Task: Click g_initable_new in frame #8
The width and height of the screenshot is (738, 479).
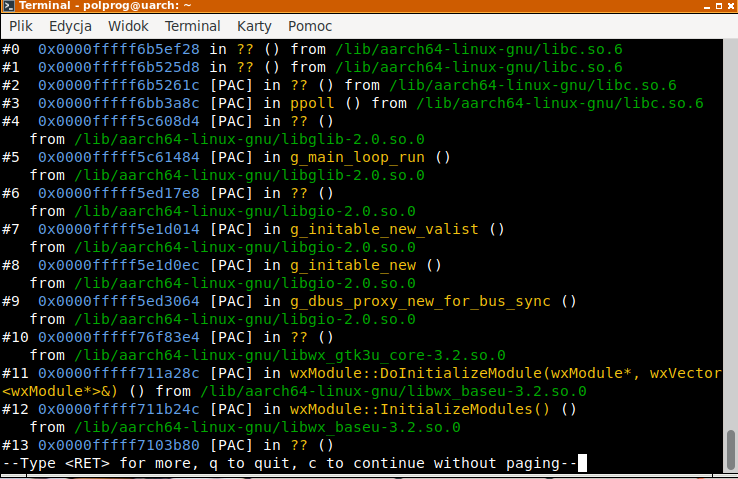Action: click(x=353, y=265)
